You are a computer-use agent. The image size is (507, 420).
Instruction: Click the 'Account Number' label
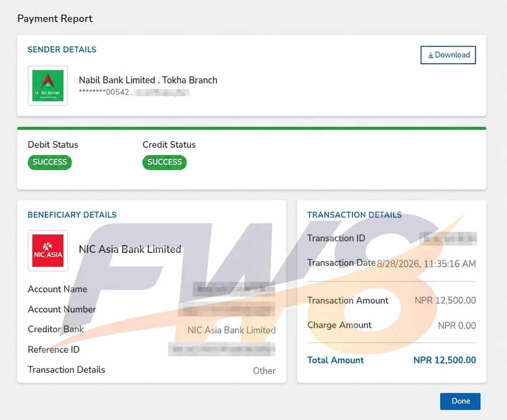(x=62, y=309)
